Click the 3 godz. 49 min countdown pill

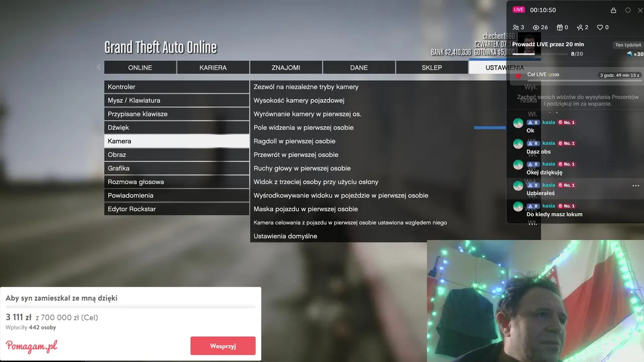[620, 75]
